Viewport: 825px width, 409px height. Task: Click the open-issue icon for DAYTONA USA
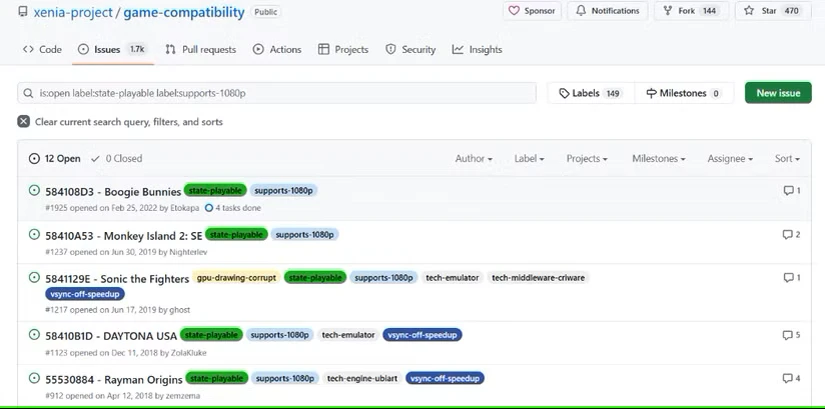click(34, 334)
